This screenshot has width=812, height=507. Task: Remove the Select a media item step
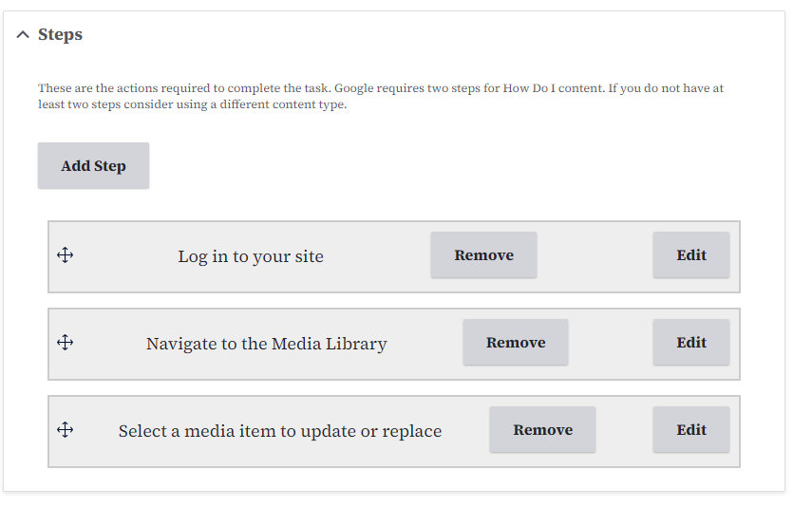(x=542, y=430)
